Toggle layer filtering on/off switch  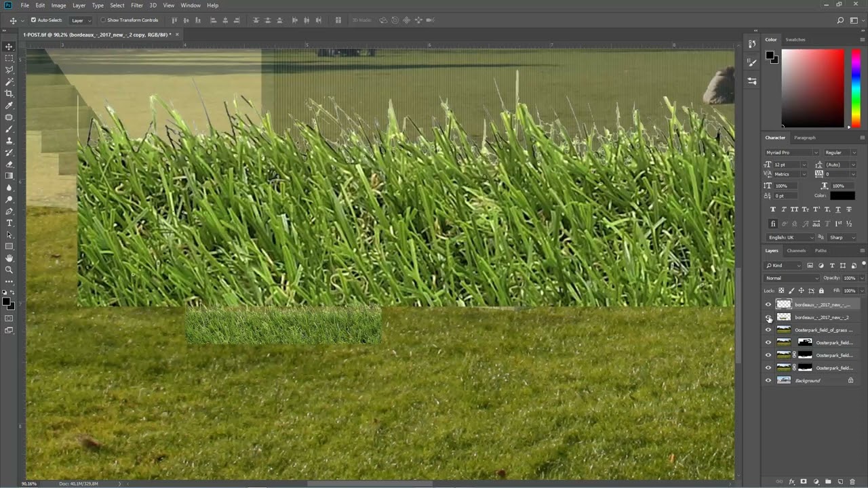point(863,264)
